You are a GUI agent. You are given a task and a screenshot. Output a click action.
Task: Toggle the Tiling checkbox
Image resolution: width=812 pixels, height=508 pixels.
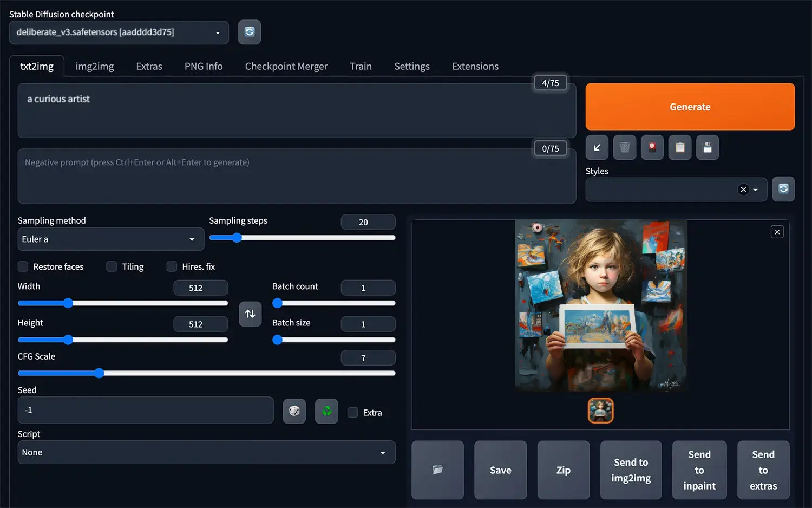pyautogui.click(x=112, y=266)
